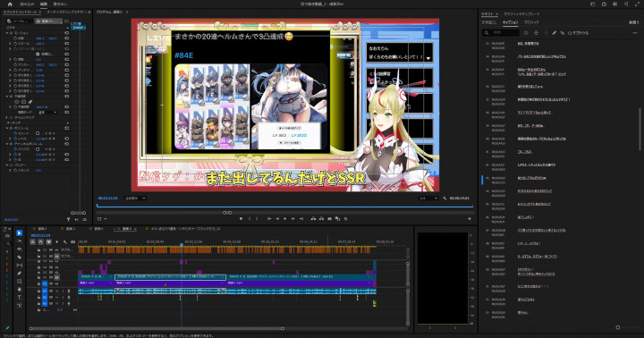This screenshot has height=338, width=644.
Task: Open the オーディオクリップミキサー panel tab
Action: (x=66, y=12)
